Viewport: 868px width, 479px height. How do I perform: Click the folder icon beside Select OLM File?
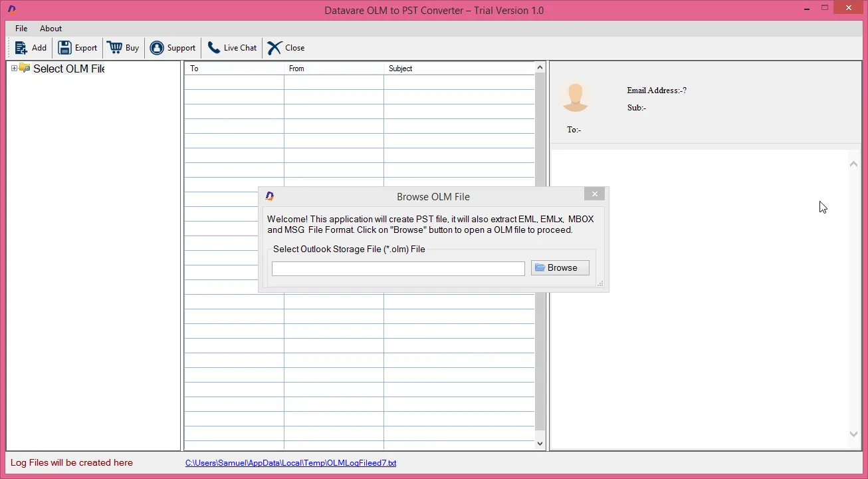(x=25, y=68)
